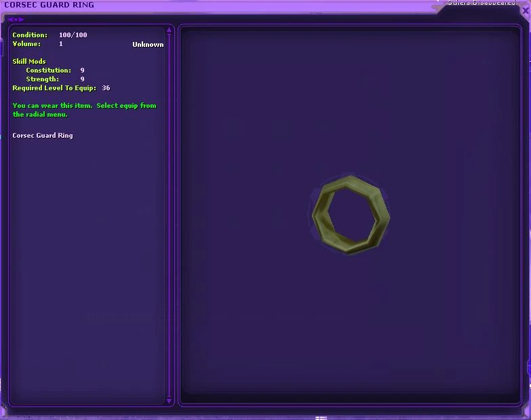
Task: Click the green ring 3D model preview
Action: click(351, 214)
